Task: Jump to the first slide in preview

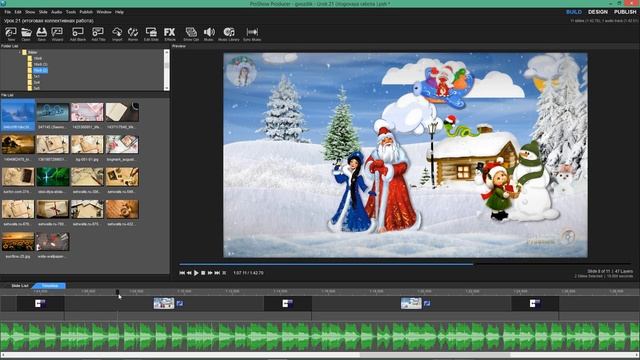Action: (182, 273)
